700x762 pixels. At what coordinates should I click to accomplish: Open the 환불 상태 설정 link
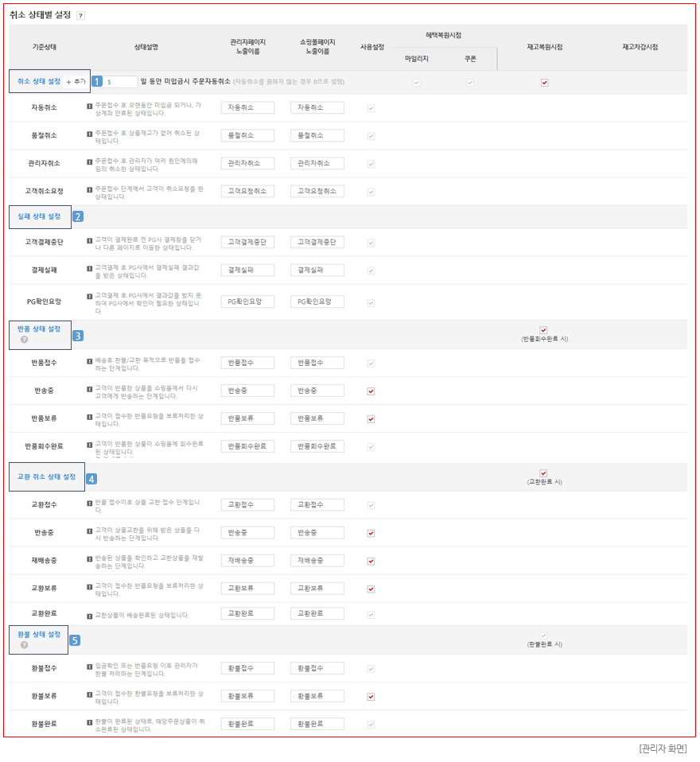[39, 634]
